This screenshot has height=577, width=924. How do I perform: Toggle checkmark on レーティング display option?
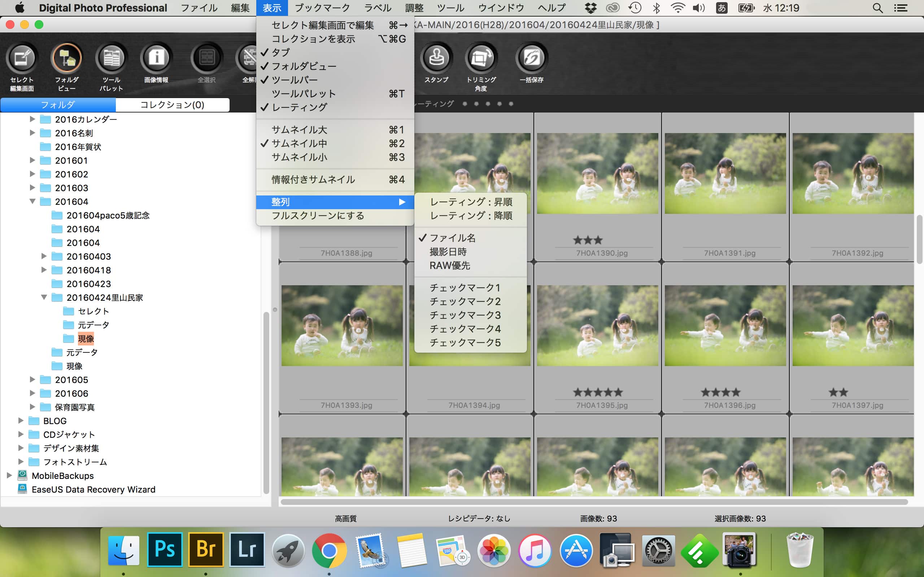pos(299,107)
